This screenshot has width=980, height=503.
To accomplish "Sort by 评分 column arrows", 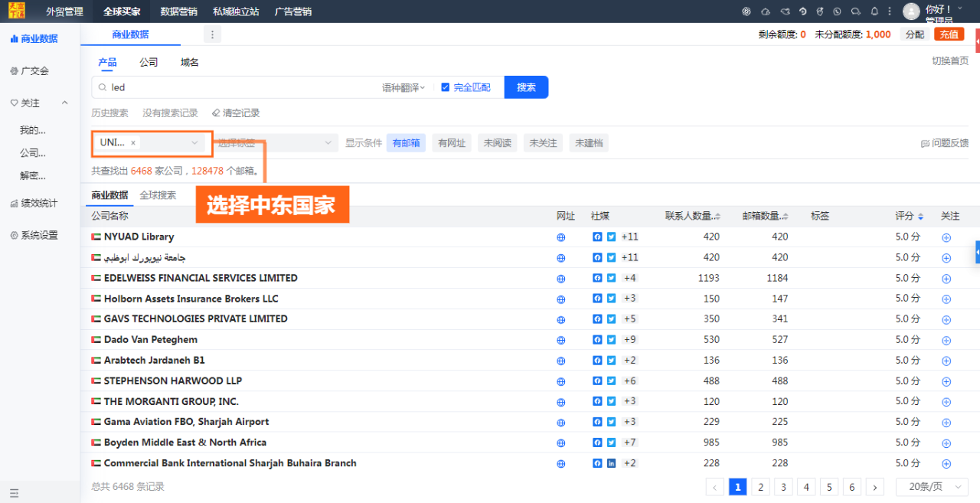I will tap(921, 217).
